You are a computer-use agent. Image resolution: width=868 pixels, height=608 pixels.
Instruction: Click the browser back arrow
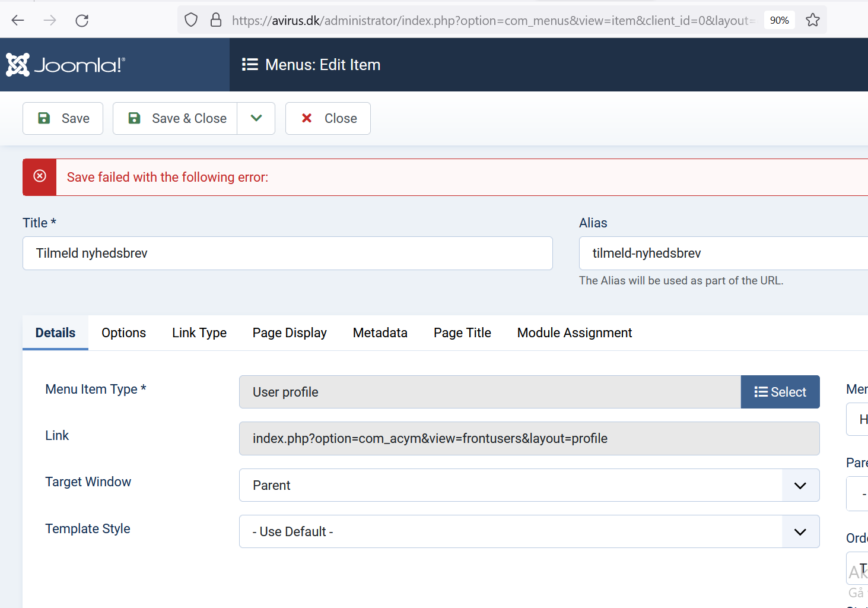point(18,20)
